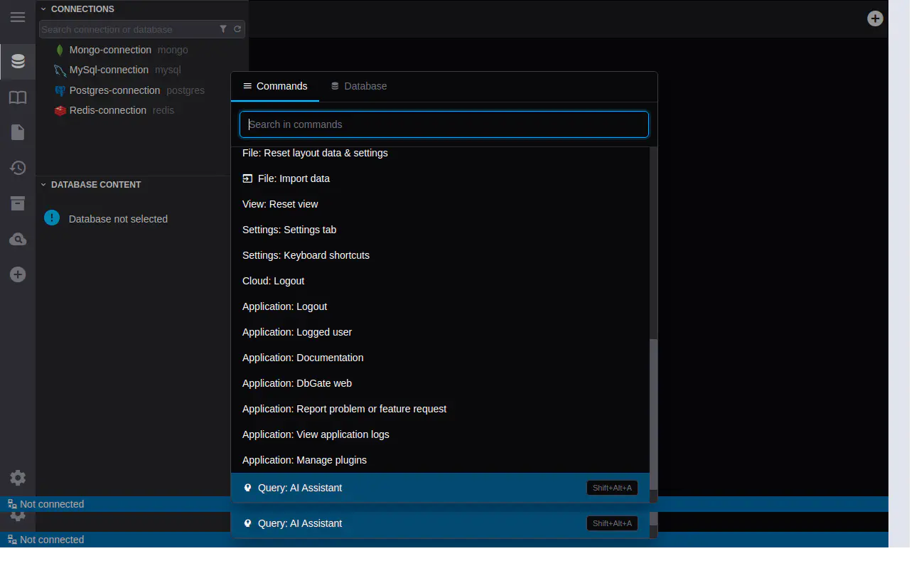Image resolution: width=924 pixels, height=583 pixels.
Task: Select the Postgres-connection entry
Action: pyautogui.click(x=114, y=90)
